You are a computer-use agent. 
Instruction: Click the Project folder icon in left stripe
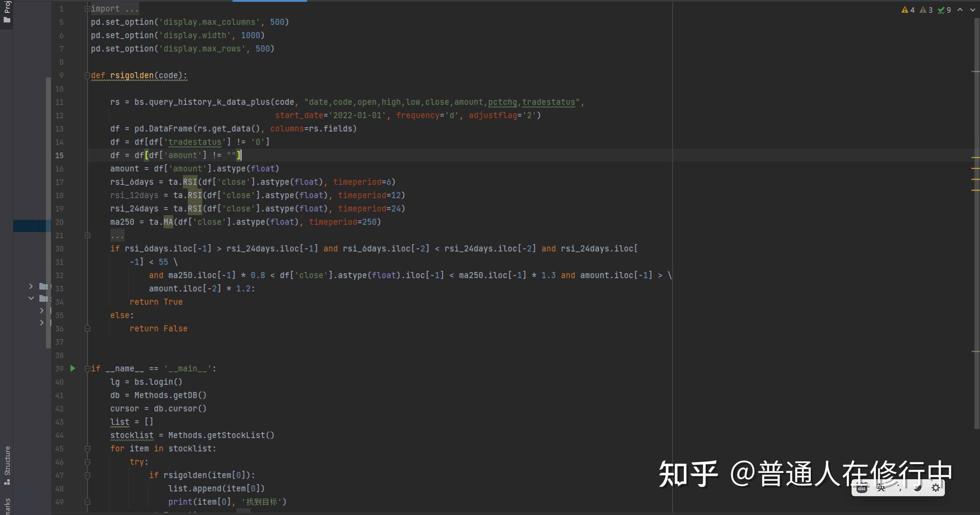coord(7,20)
